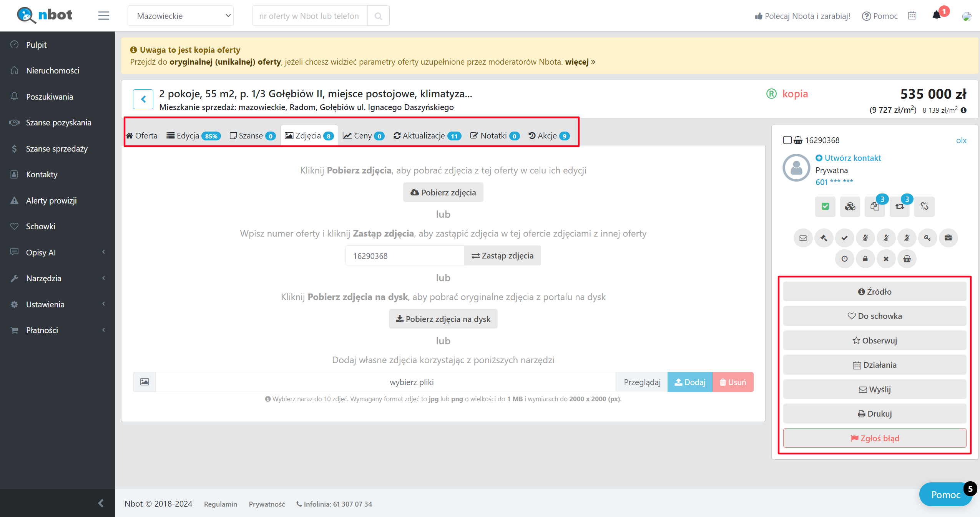Click the padlock round action icon

[865, 258]
